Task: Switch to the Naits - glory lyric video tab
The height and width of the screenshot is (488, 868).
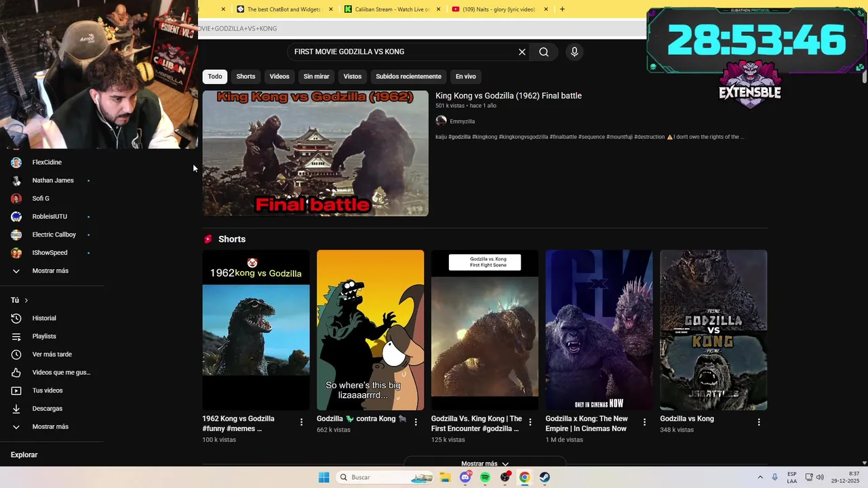Action: (498, 9)
